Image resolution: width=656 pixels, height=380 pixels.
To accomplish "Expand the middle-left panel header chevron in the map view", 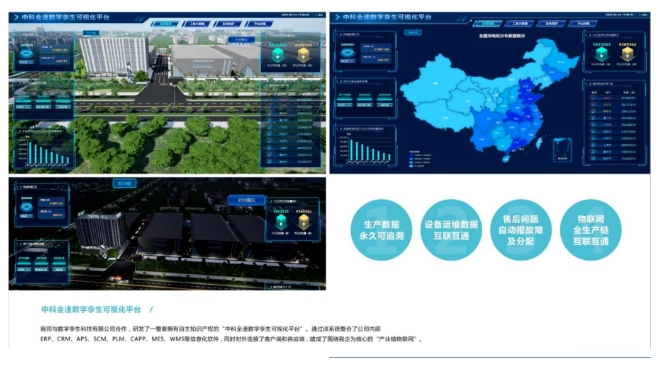I will (342, 82).
